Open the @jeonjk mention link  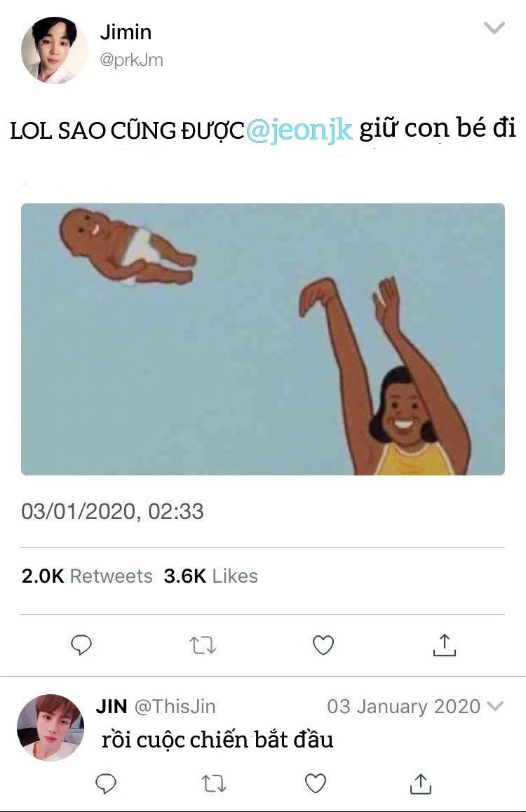[x=299, y=130]
